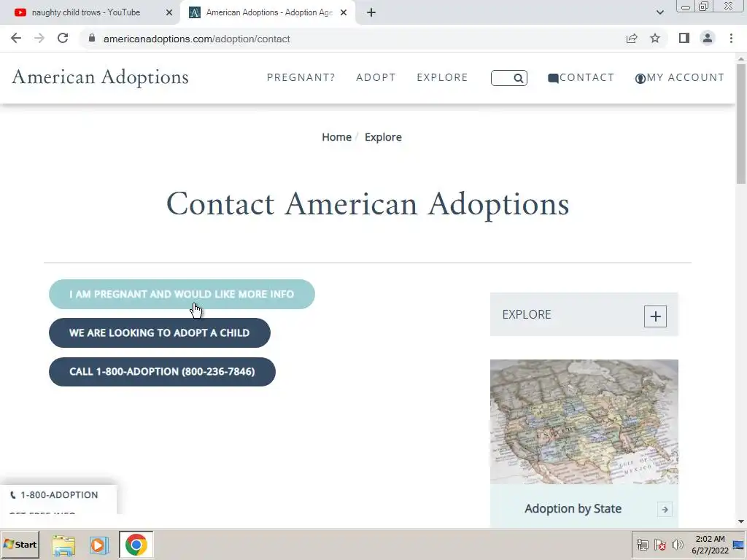This screenshot has width=747, height=560.
Task: Select the American Adoptions tab
Action: [x=268, y=13]
